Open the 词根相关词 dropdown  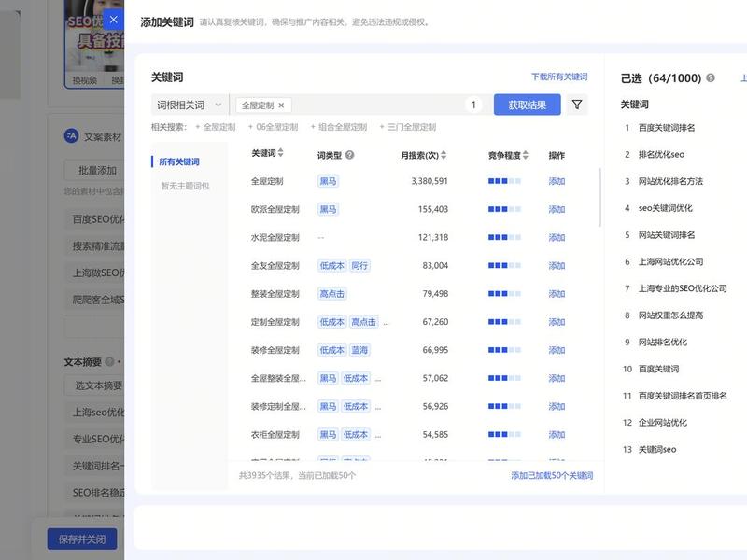(190, 105)
